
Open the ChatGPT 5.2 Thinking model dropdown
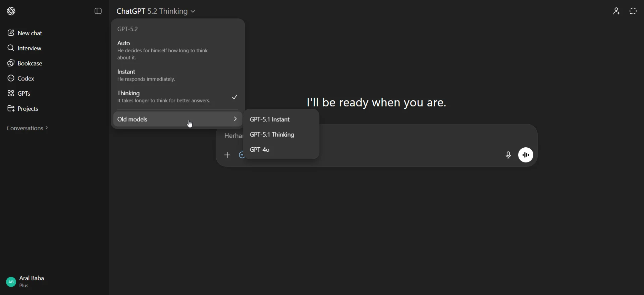click(156, 11)
